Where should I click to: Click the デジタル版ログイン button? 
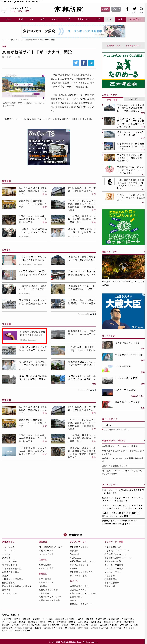click(x=116, y=9)
